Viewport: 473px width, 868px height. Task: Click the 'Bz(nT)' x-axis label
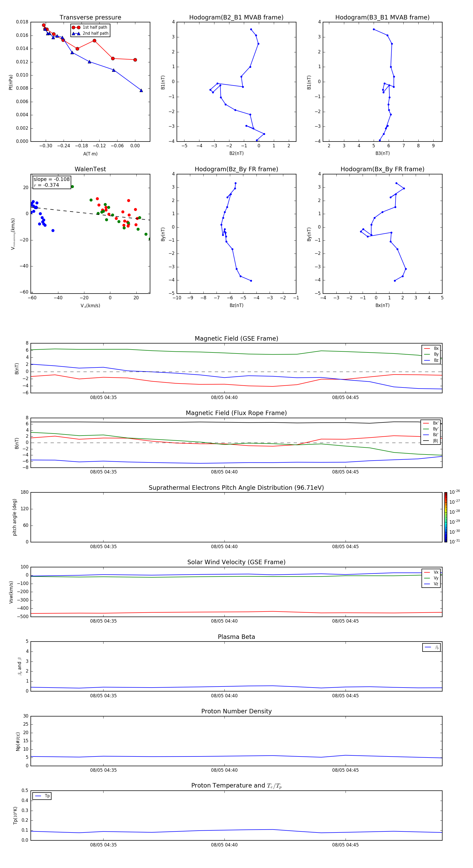[236, 305]
